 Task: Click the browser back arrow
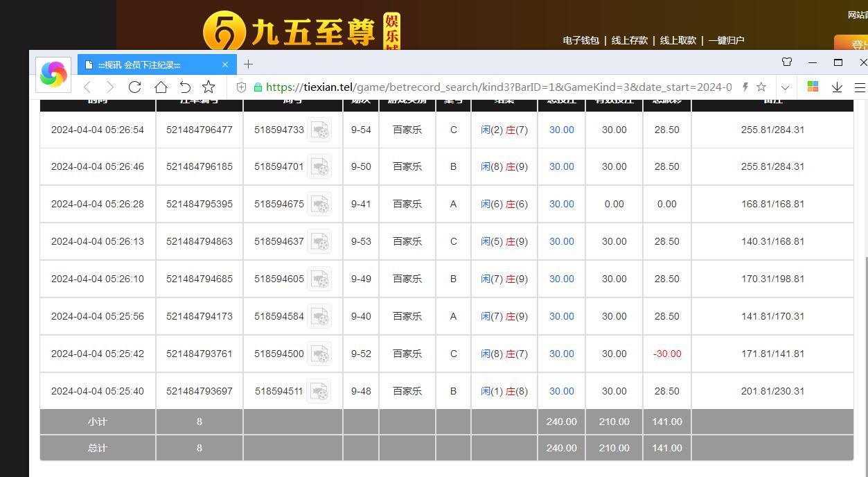[x=87, y=87]
